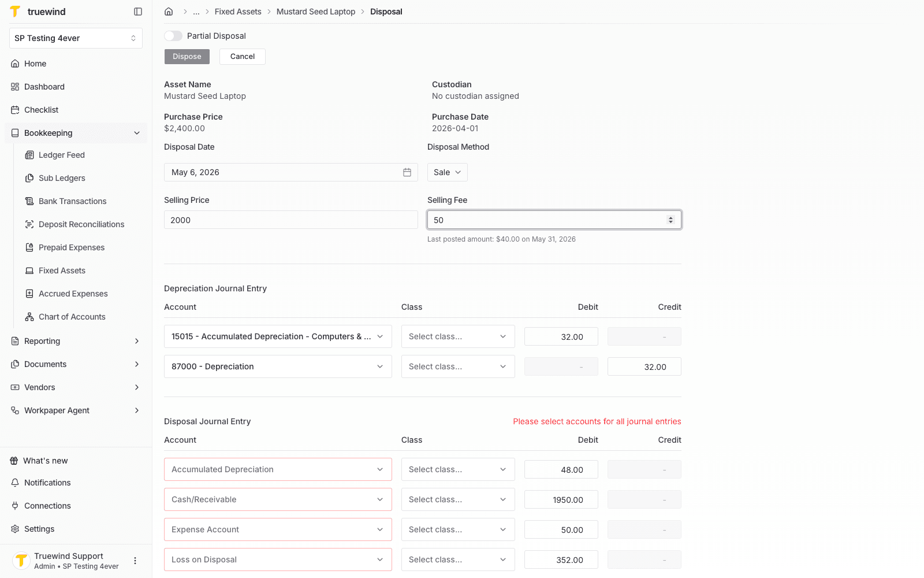The image size is (924, 578).
Task: Click the Settings gear icon
Action: pos(15,529)
